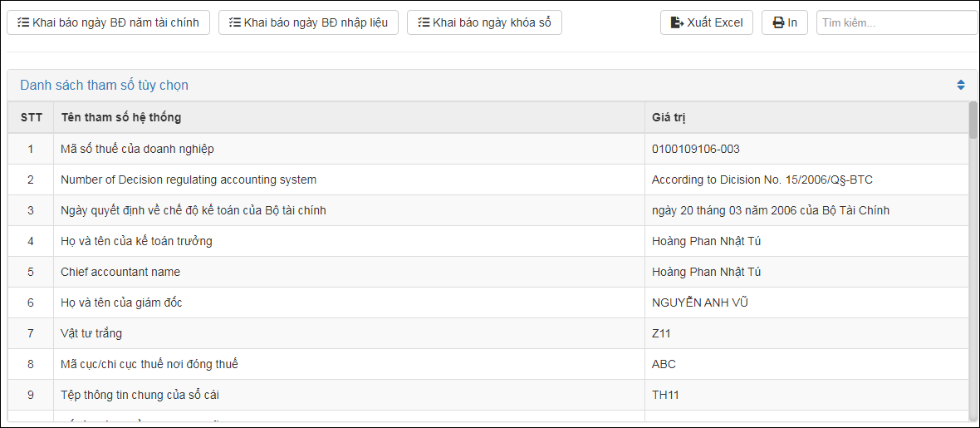Collapse the Danh sách tham số tùy chọn panel
The width and height of the screenshot is (980, 428).
pos(961,85)
